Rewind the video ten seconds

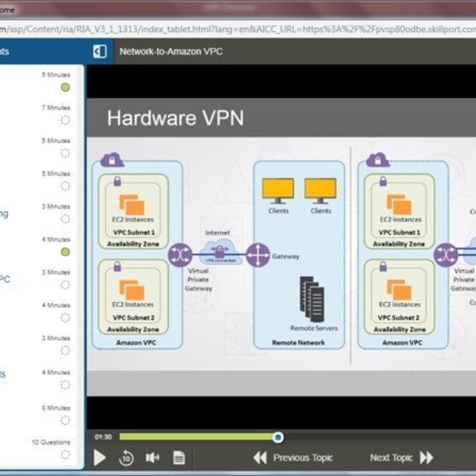tap(126, 458)
